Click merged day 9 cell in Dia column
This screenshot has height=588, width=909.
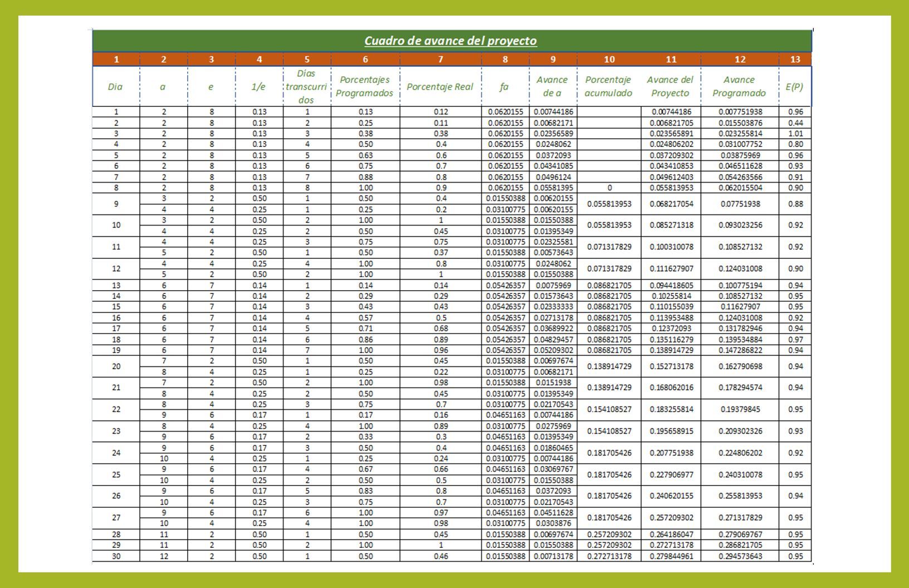pyautogui.click(x=116, y=204)
